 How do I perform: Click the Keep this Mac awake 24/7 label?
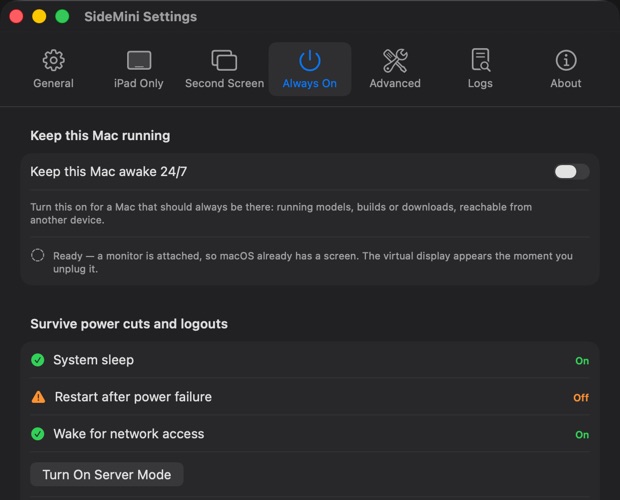tap(109, 172)
